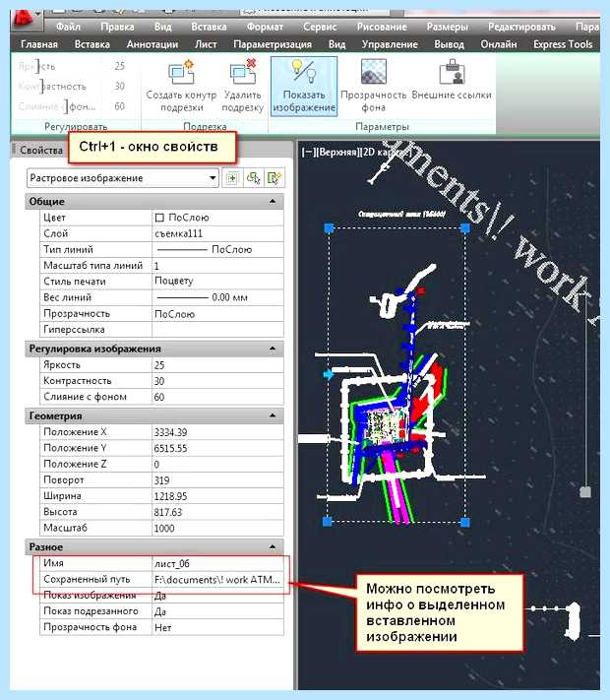
Task: Open Редактировать menu
Action: tap(521, 27)
